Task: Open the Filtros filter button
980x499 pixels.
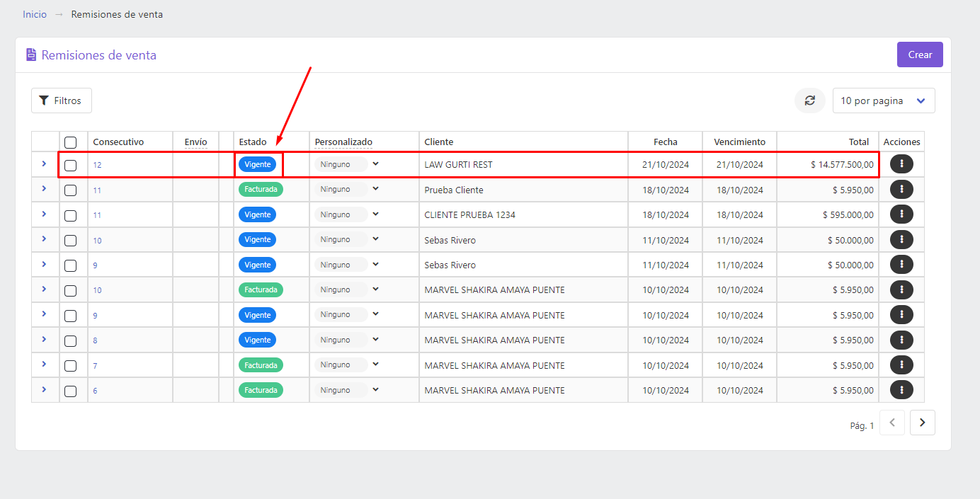Action: tap(62, 101)
